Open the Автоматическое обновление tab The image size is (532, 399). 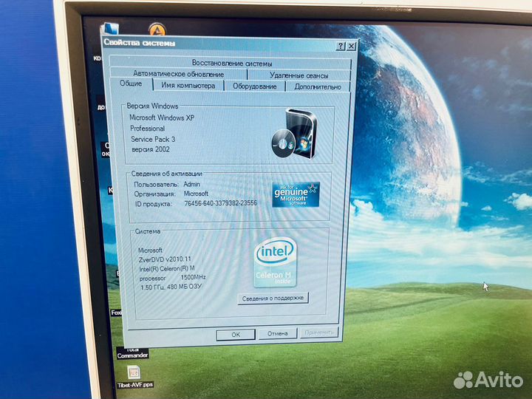pyautogui.click(x=179, y=74)
